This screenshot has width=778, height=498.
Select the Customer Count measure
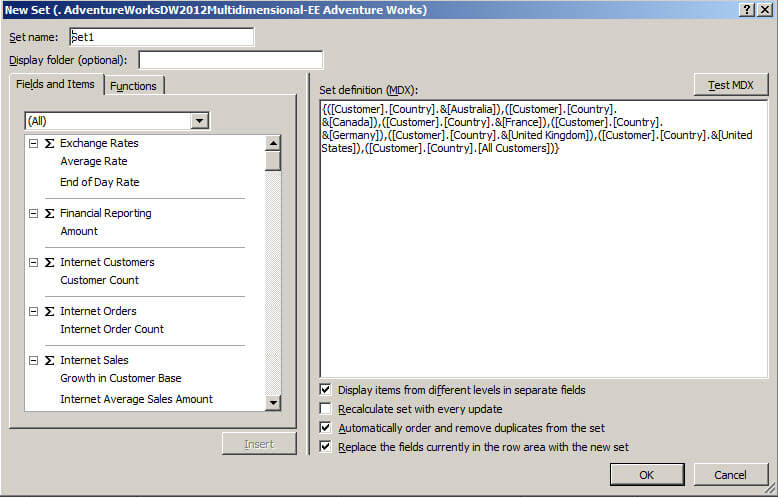coord(100,280)
